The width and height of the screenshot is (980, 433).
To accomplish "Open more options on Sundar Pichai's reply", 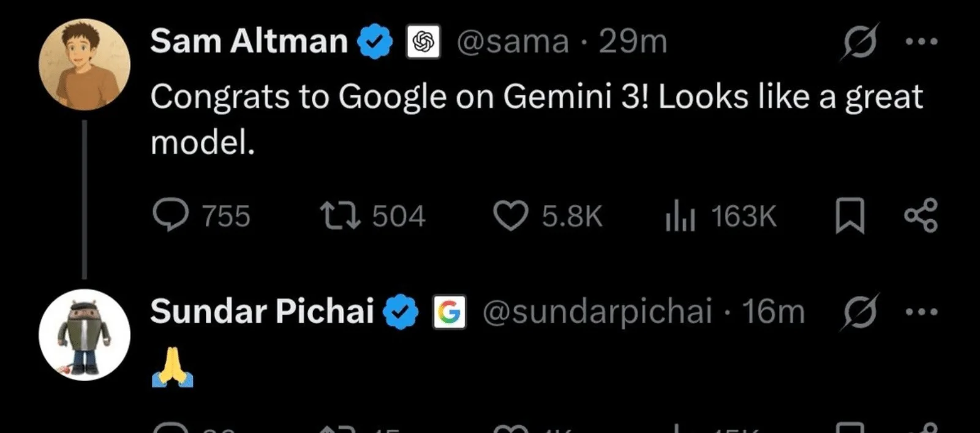I will click(x=922, y=312).
